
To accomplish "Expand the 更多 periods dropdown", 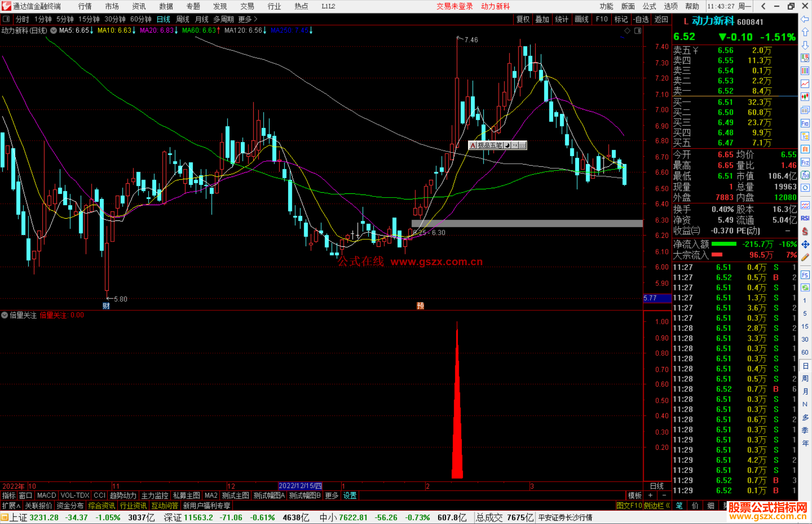I will click(248, 19).
